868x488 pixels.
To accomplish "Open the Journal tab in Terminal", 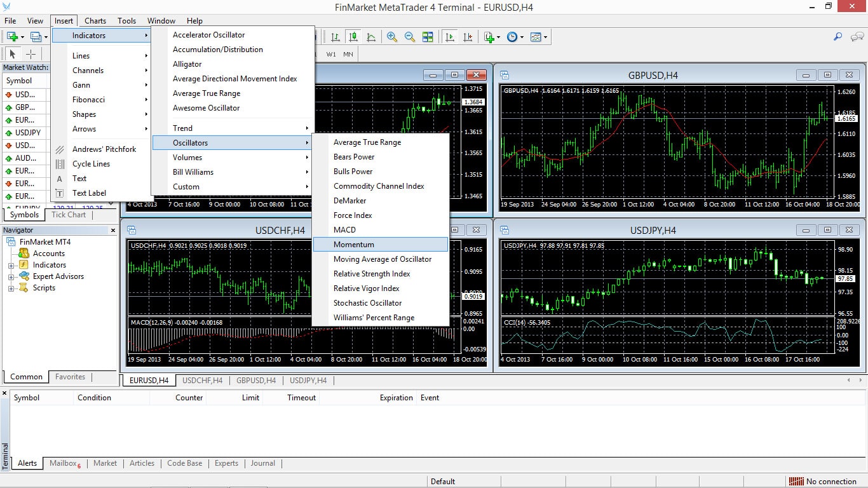I will (x=263, y=463).
